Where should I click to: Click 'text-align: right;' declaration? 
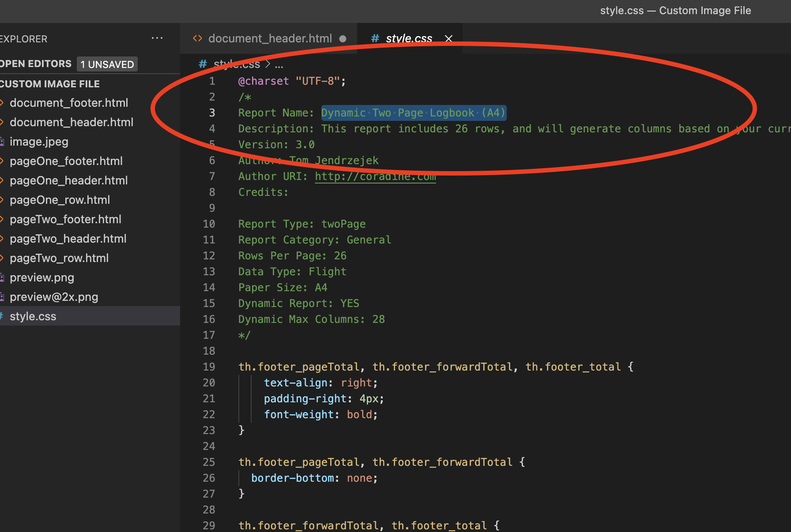[x=321, y=383]
